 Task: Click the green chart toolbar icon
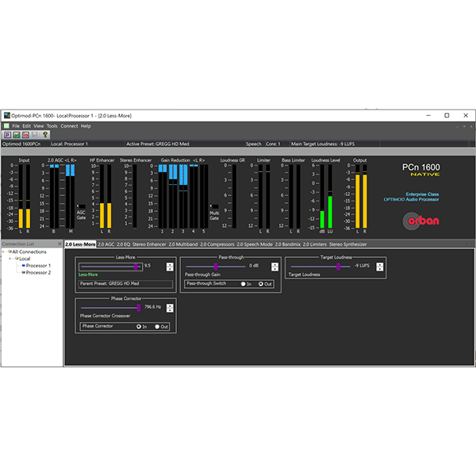(x=15, y=135)
